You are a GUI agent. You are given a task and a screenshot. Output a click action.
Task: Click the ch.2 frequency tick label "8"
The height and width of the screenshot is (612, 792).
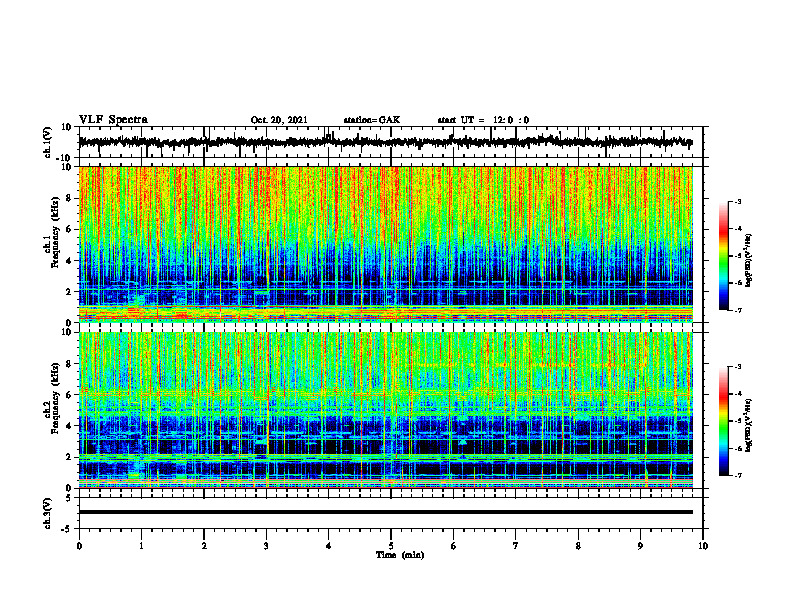[69, 364]
